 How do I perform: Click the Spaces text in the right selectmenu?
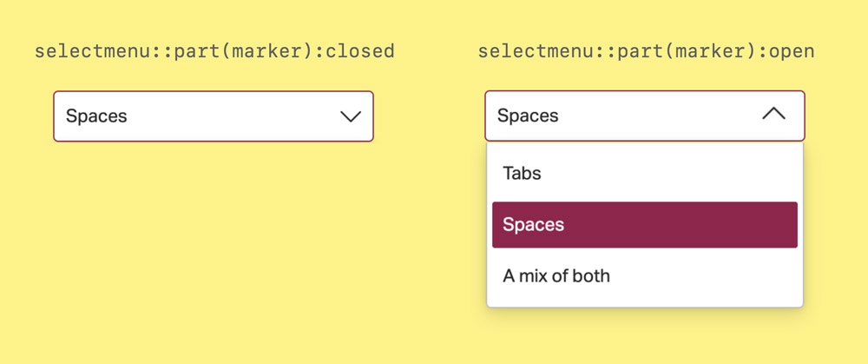(x=528, y=116)
